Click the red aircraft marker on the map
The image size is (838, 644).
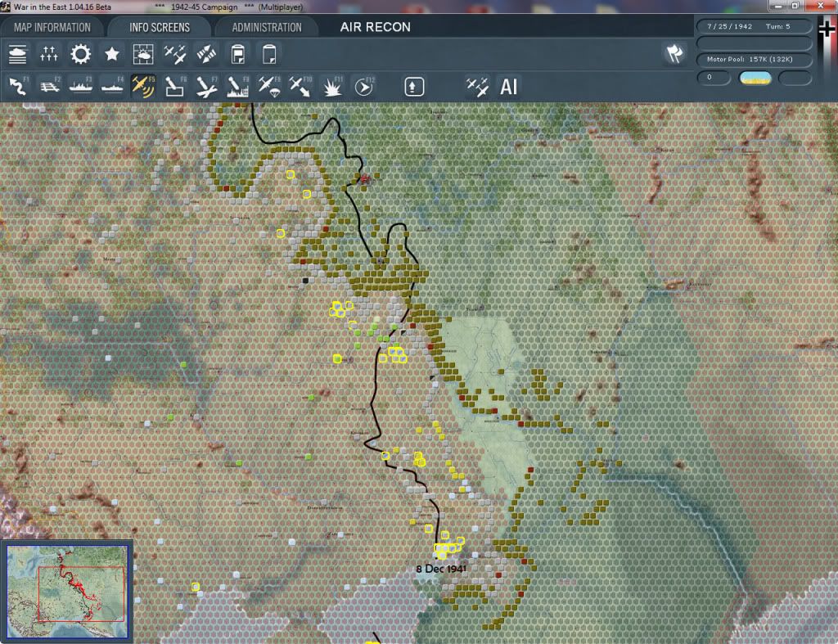pos(365,178)
